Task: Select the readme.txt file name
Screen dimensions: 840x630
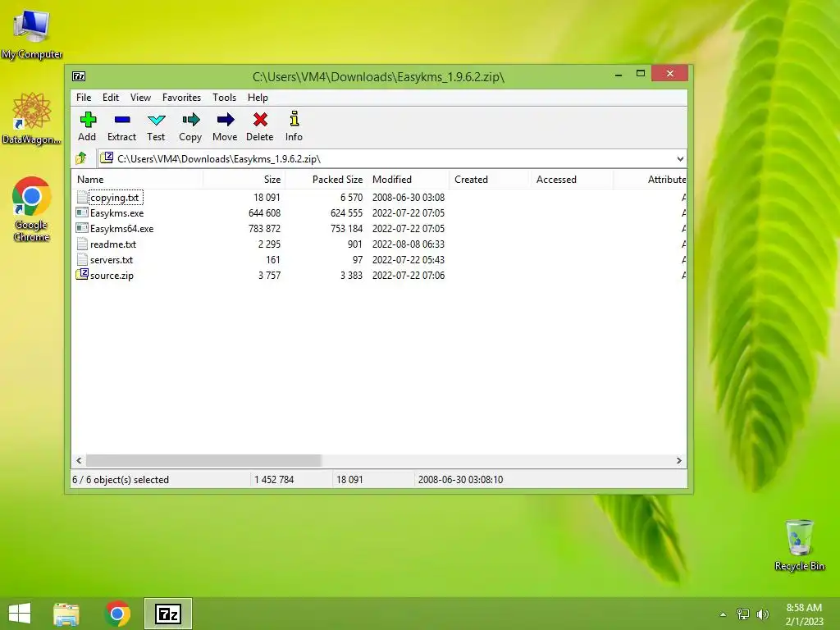Action: [113, 244]
